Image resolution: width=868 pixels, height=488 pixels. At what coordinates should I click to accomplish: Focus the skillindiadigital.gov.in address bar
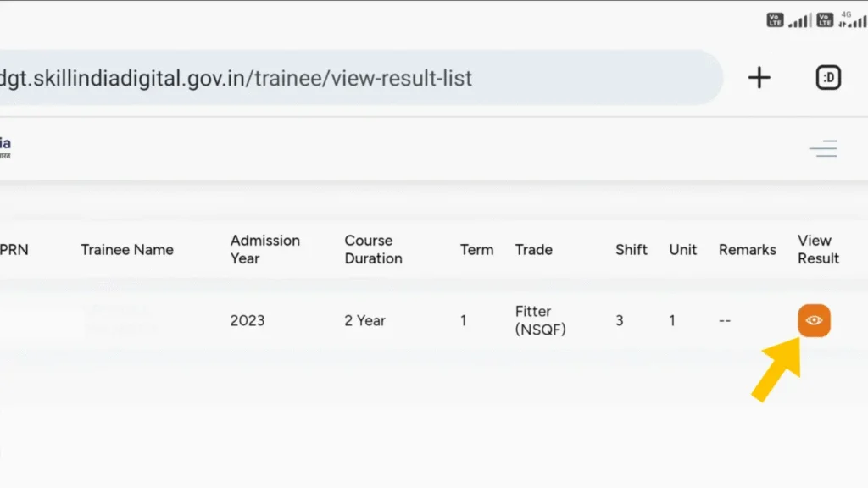click(339, 78)
